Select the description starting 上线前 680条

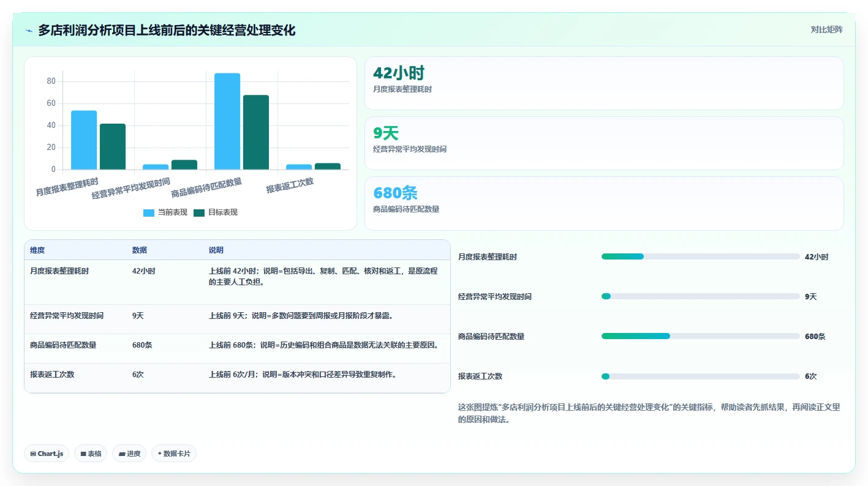click(x=325, y=345)
